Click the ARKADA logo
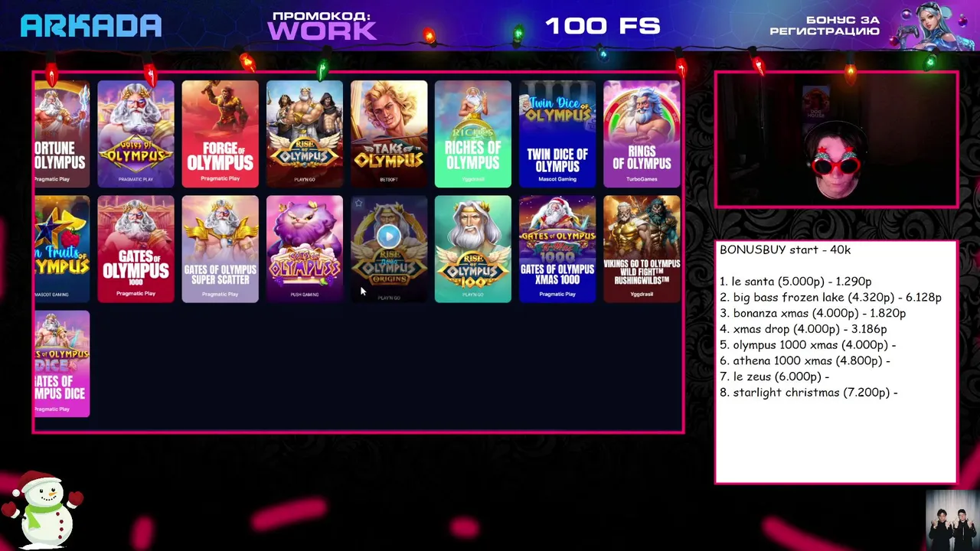The image size is (980, 551). [x=91, y=26]
